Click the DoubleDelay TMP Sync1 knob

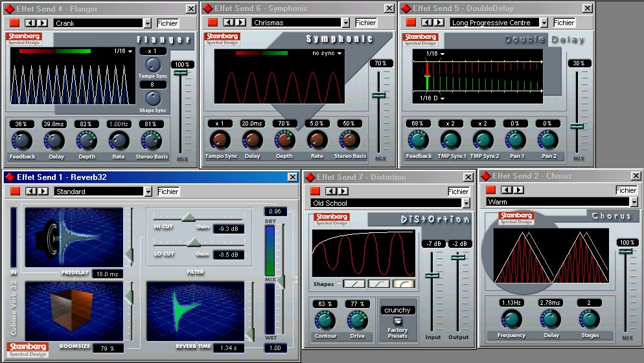click(450, 140)
